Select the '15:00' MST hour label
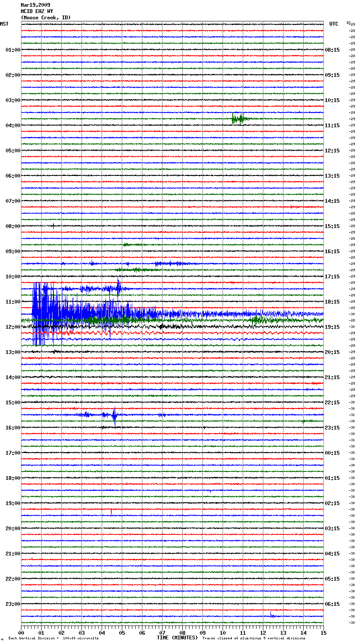Screen dimensions: 357x644 point(13,403)
